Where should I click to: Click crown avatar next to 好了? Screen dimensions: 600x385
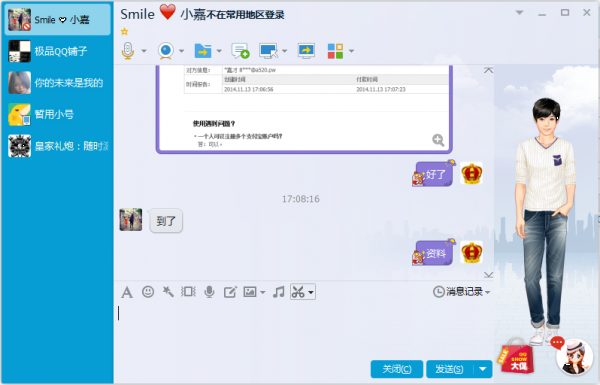(x=471, y=173)
